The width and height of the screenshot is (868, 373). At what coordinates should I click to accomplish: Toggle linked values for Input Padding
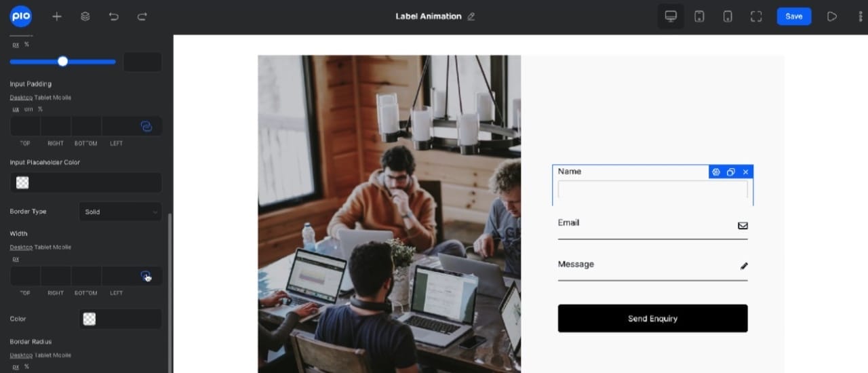[x=146, y=126]
